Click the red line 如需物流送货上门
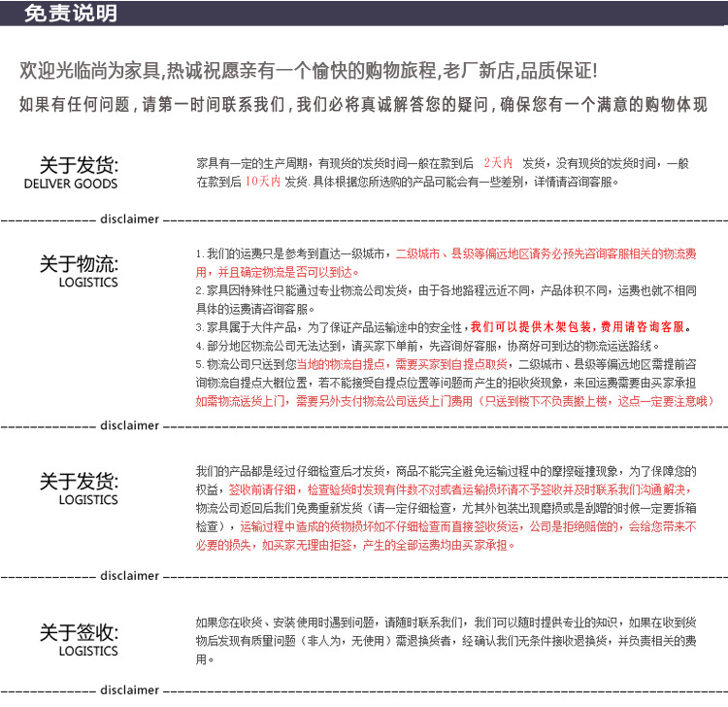The width and height of the screenshot is (728, 707). (x=454, y=401)
